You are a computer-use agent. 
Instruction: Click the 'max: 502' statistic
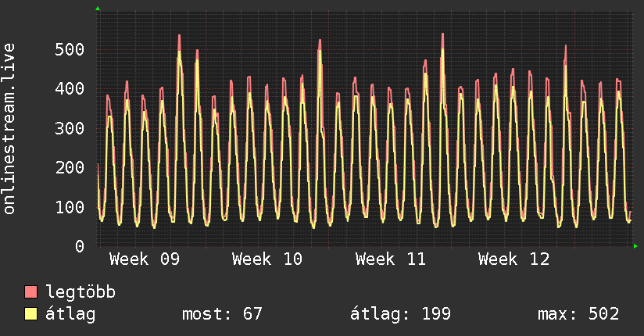[x=578, y=314]
